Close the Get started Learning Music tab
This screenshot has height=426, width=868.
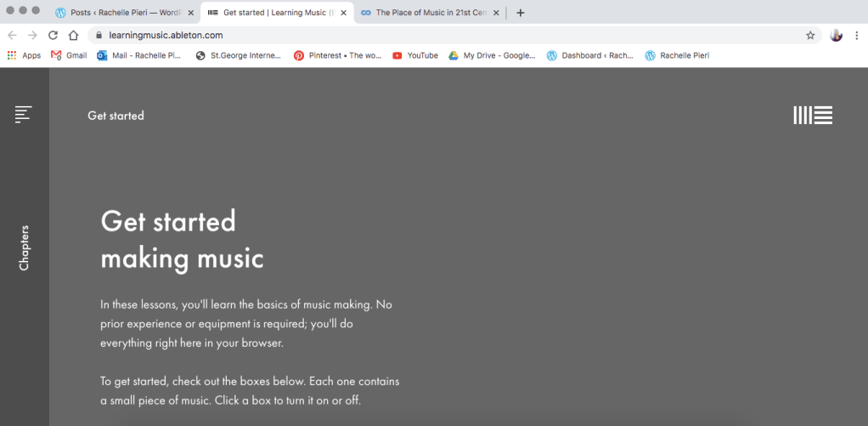click(x=343, y=13)
